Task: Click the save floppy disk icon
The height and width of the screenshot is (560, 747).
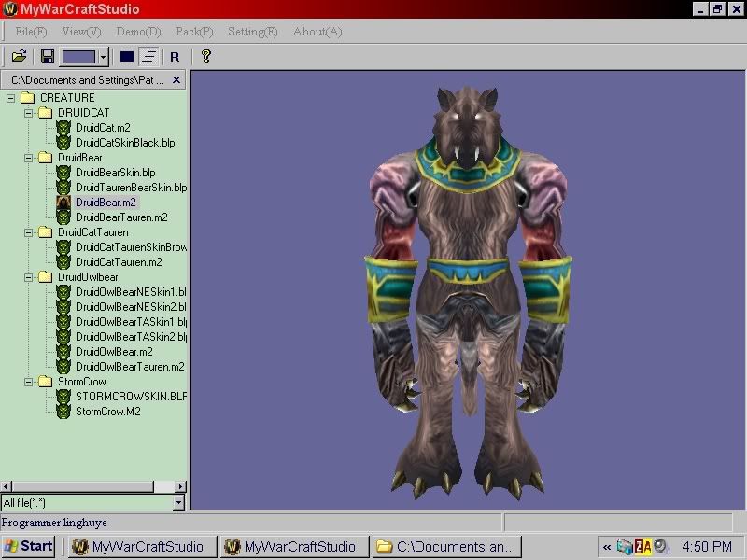Action: 48,57
